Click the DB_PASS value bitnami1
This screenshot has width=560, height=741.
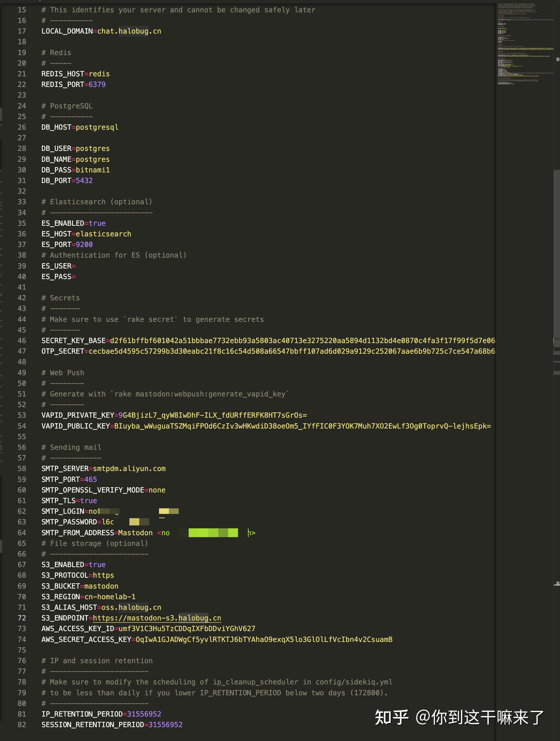[x=93, y=170]
